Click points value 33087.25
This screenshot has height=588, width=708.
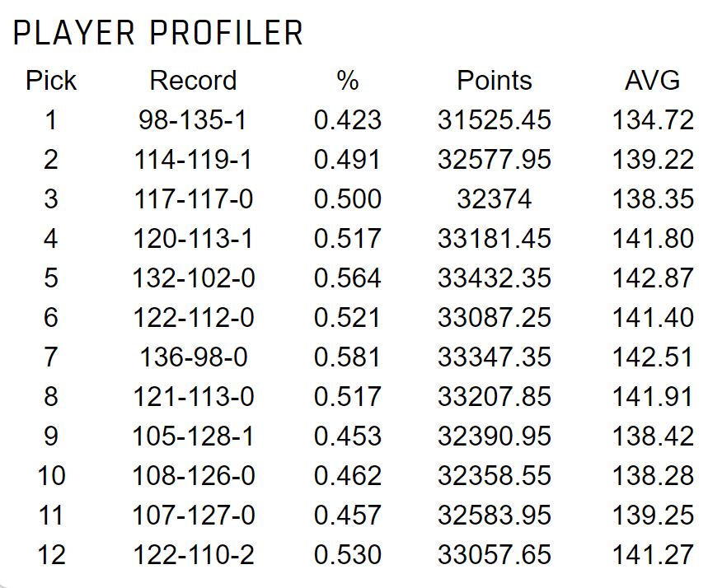[495, 317]
